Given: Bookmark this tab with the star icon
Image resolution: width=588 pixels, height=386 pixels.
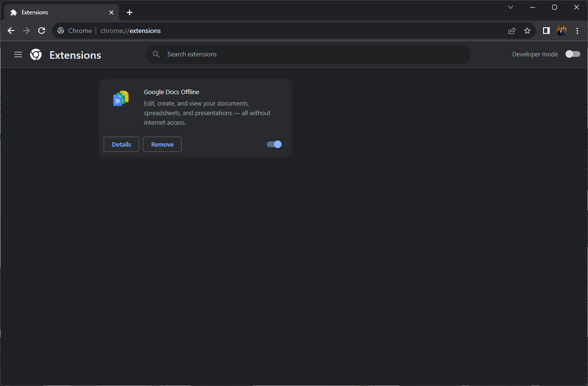Looking at the screenshot, I should pyautogui.click(x=527, y=31).
